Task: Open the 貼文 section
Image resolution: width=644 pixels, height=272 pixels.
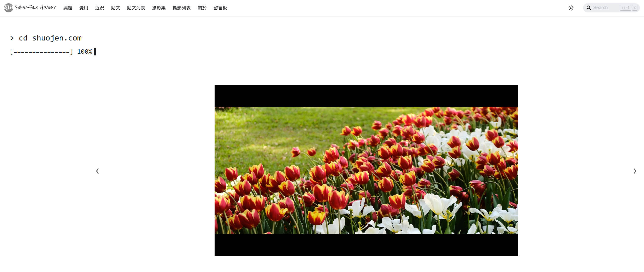Action: pyautogui.click(x=116, y=8)
